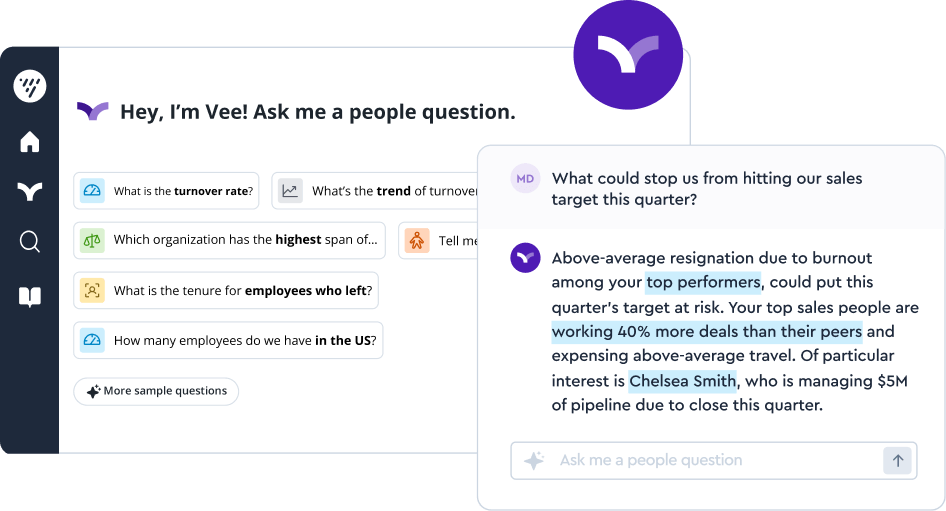
Task: Select "What is the tenure for employees who left?"
Action: [x=226, y=291]
